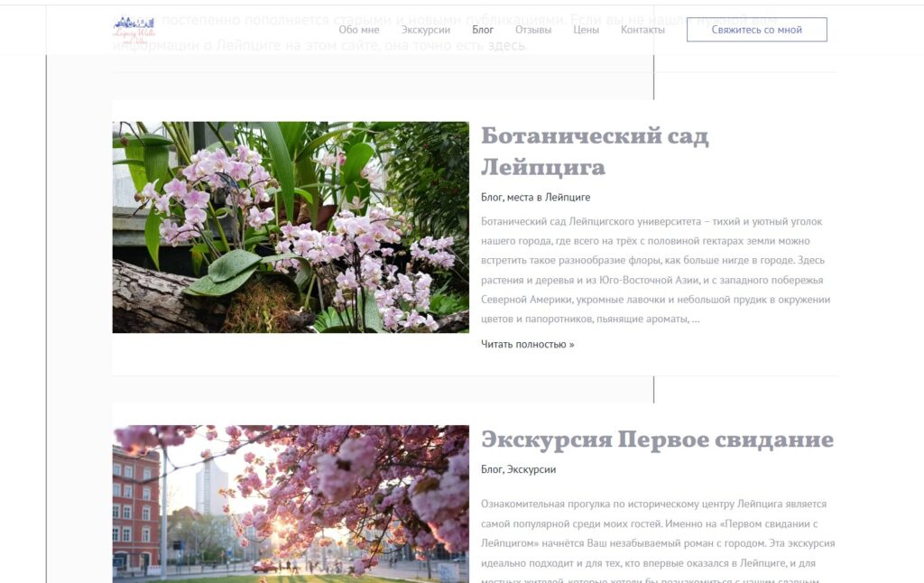Select "Блог" in the navigation bar
The width and height of the screenshot is (924, 583).
(483, 29)
